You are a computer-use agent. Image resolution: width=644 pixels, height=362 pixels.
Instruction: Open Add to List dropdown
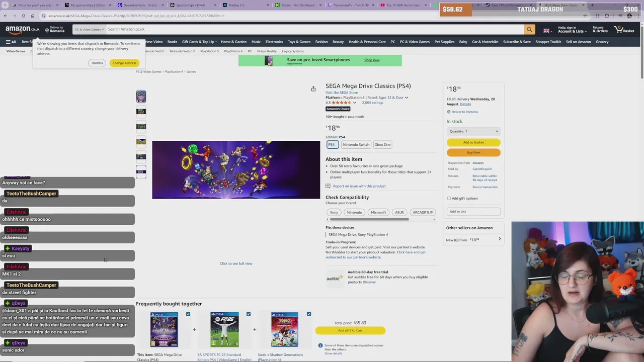473,212
